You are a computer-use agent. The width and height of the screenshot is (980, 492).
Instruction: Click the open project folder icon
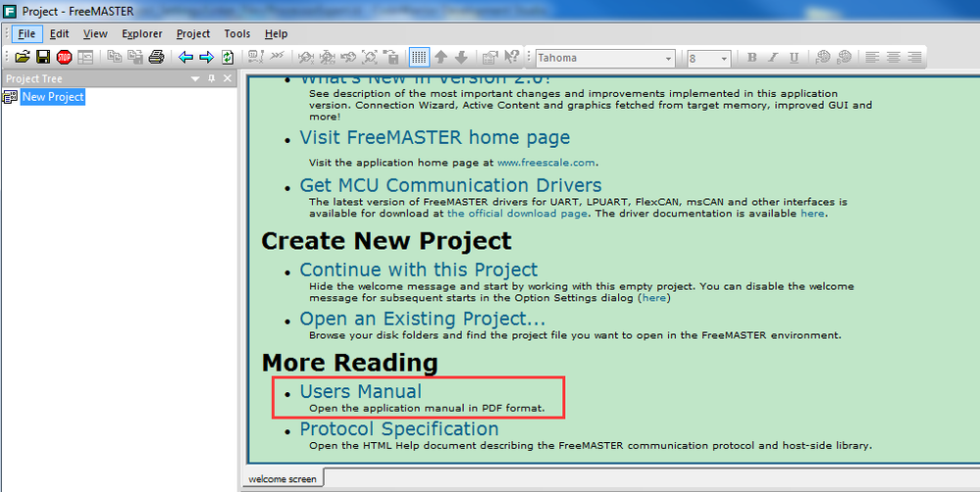[23, 58]
